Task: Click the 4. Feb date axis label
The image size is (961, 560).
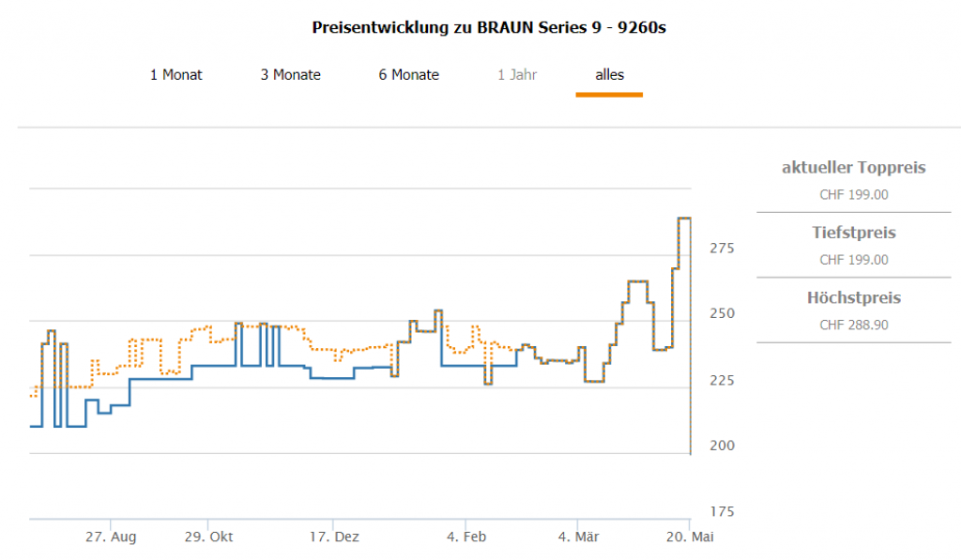Action: pyautogui.click(x=466, y=537)
